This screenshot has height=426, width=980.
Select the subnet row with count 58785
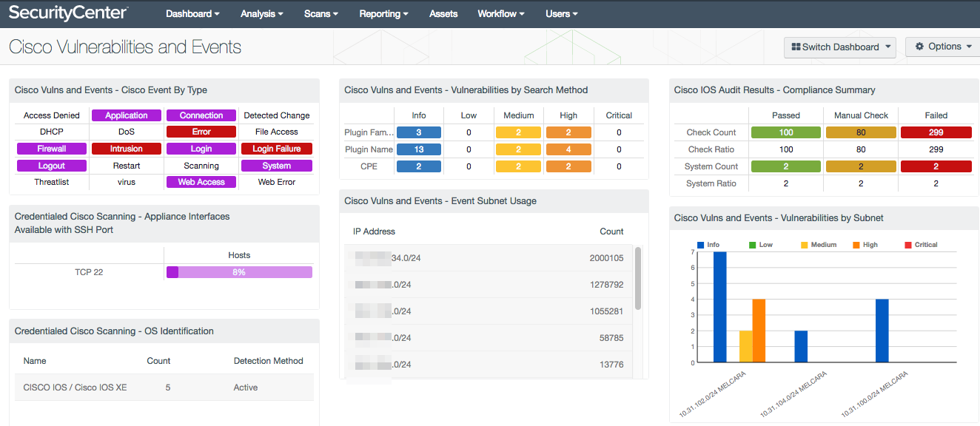pos(489,338)
